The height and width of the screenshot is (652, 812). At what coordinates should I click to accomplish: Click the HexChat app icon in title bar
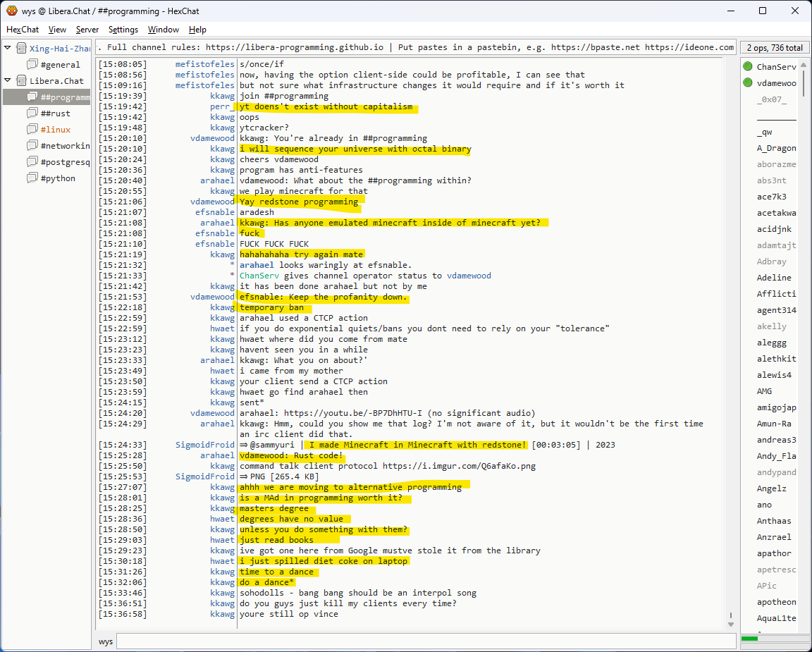(12, 11)
